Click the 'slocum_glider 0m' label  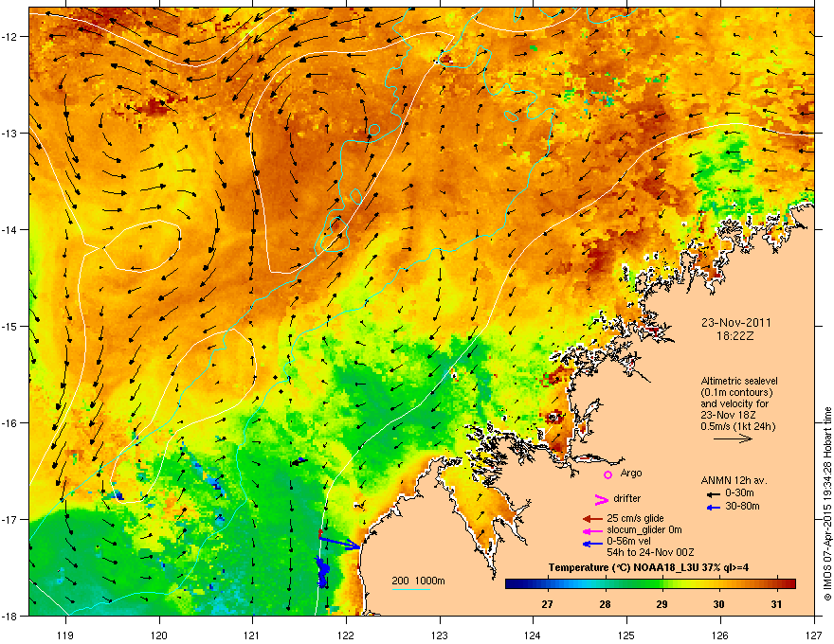644,529
